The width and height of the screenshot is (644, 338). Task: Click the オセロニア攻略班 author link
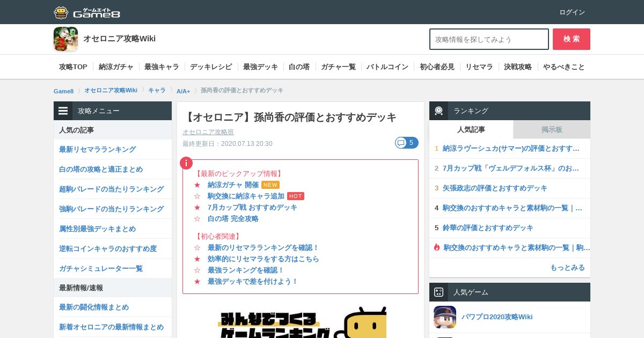[x=208, y=132]
